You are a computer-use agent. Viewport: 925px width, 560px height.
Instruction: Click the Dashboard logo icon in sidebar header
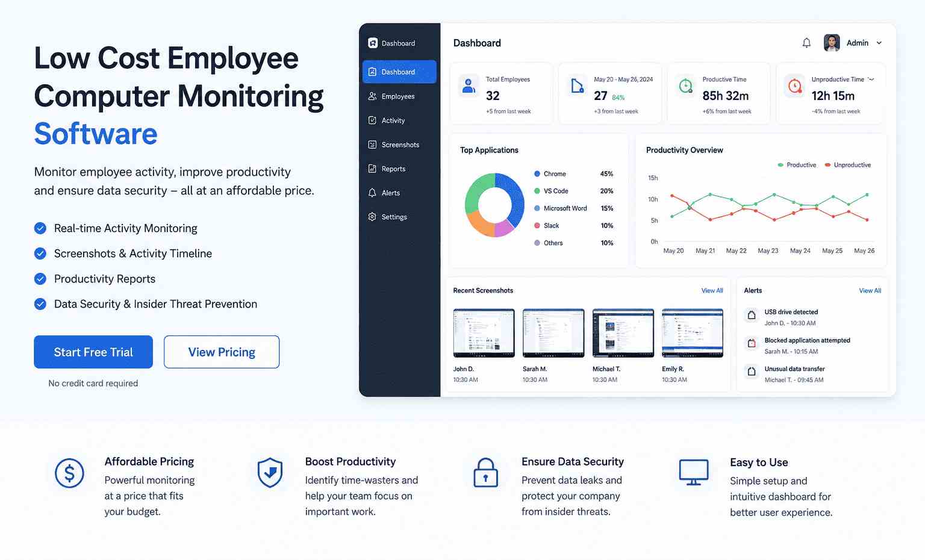click(x=373, y=43)
